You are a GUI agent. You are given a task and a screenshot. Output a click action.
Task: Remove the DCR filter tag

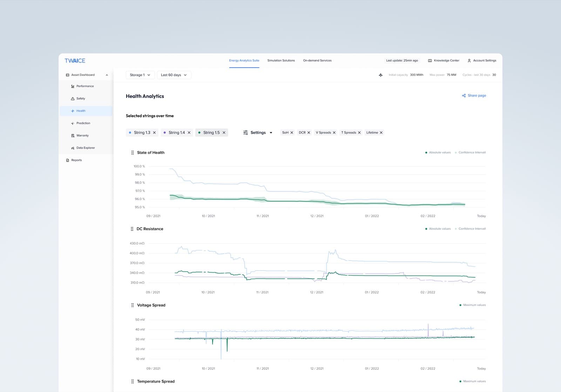309,133
